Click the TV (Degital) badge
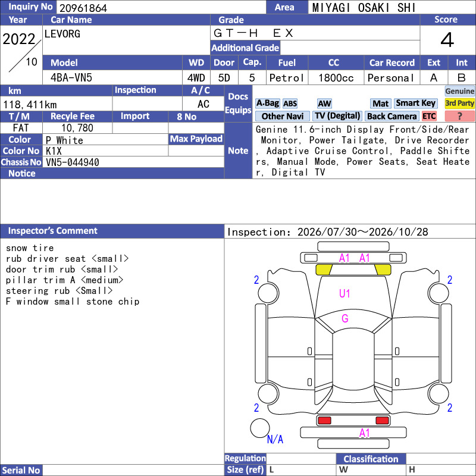 click(x=337, y=116)
